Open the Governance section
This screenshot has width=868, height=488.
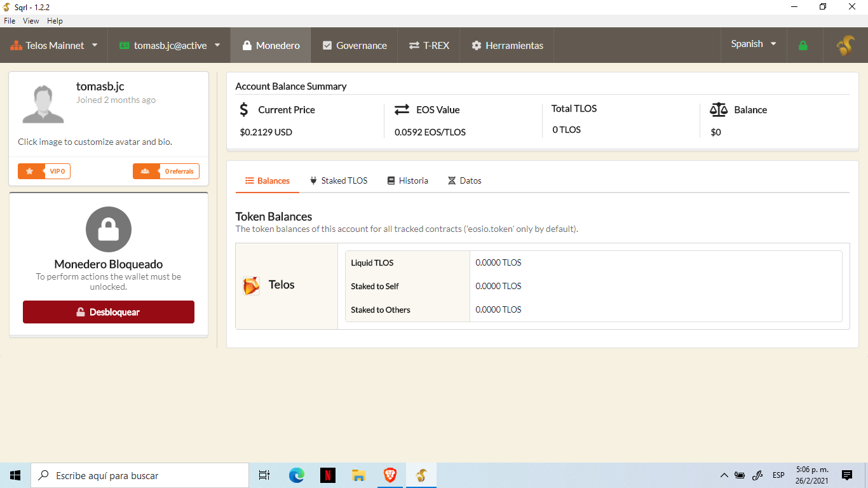355,45
